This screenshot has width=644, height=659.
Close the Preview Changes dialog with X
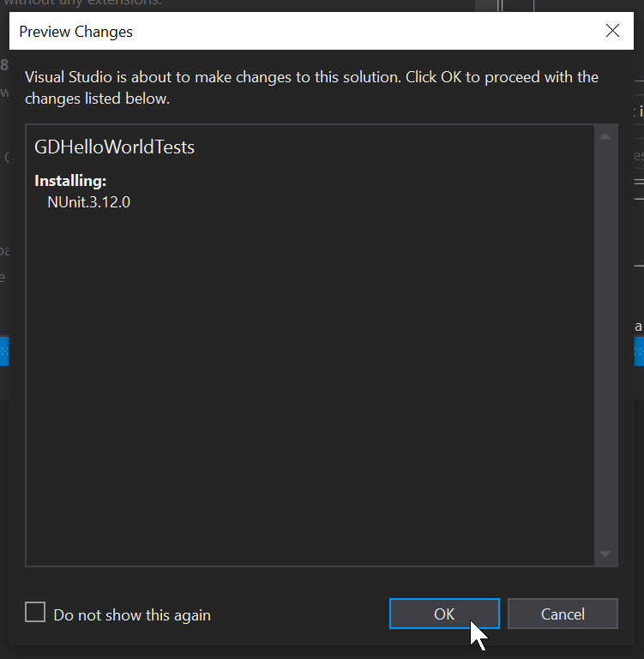point(612,30)
